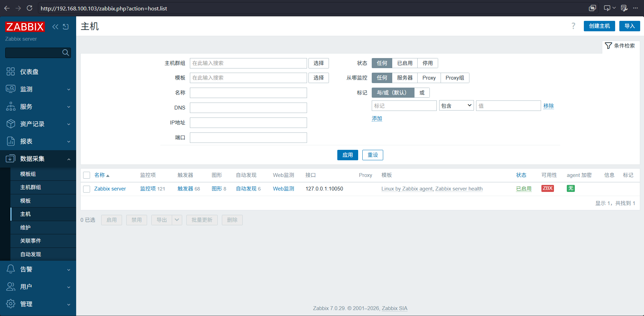Screen dimensions: 644x316
Task: Open 维护 submenu item
Action: [x=43, y=227]
